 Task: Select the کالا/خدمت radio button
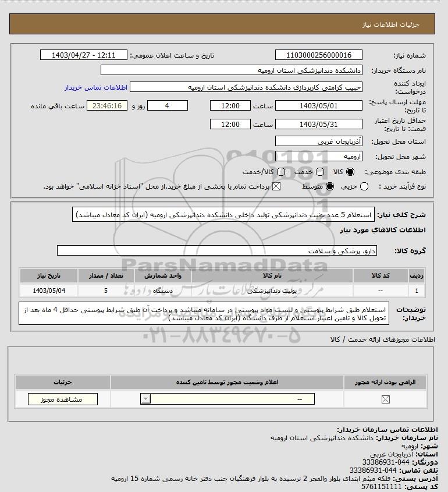tap(281, 172)
